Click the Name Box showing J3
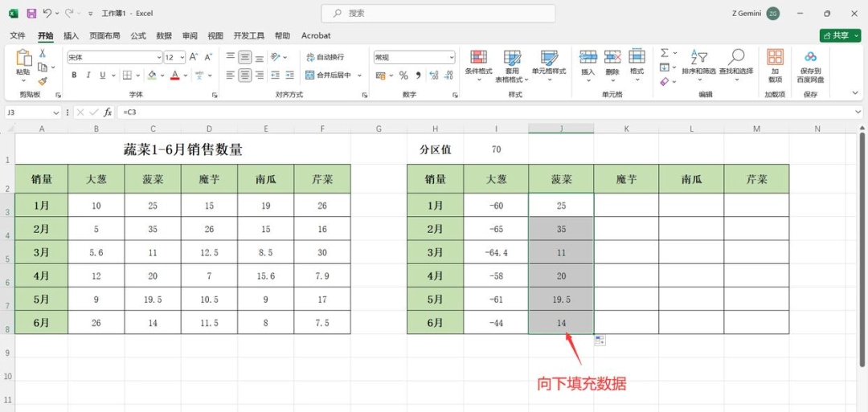868x412 pixels. [x=33, y=112]
